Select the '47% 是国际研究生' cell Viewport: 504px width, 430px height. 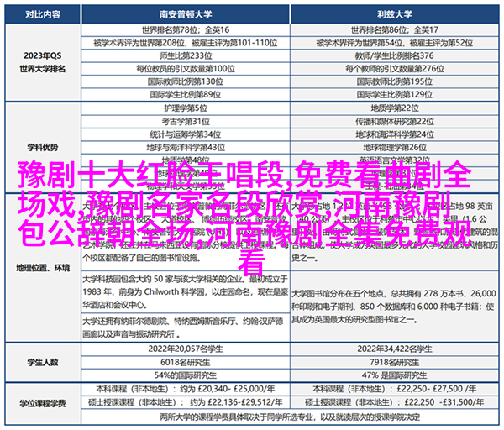[x=395, y=375]
